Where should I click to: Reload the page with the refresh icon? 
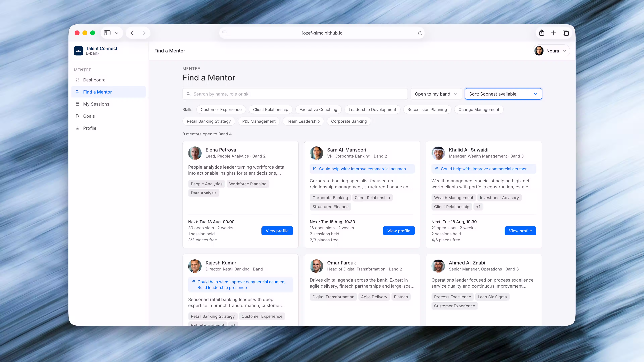pyautogui.click(x=420, y=33)
